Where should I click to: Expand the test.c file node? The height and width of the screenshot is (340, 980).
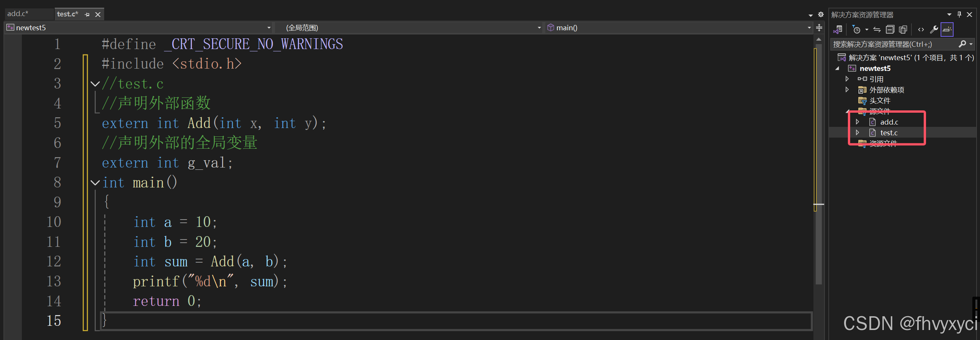858,133
